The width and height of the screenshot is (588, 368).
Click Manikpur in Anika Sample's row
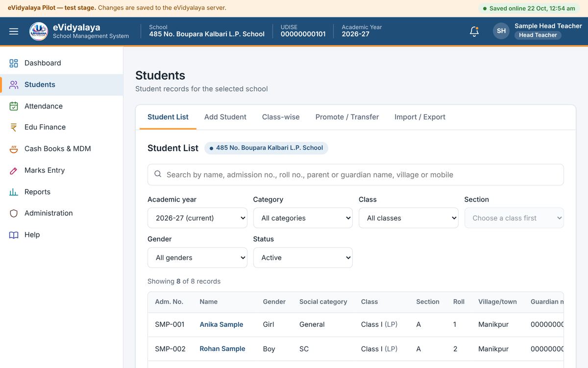[x=493, y=324]
